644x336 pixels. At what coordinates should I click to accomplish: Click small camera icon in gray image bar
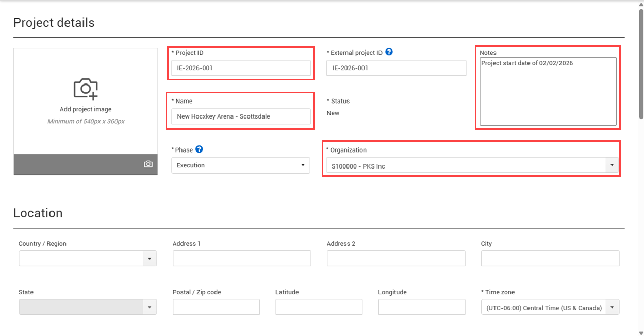coord(148,164)
